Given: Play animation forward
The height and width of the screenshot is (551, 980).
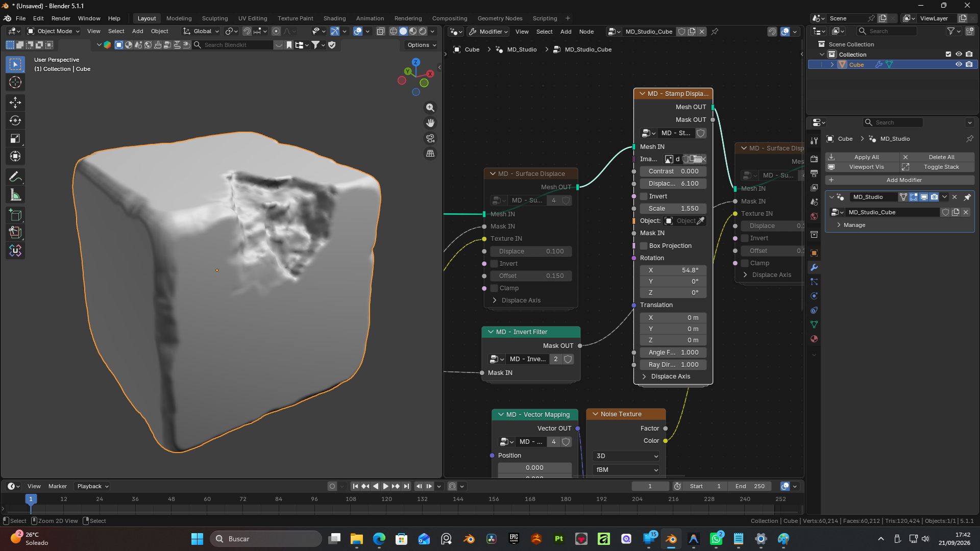Looking at the screenshot, I should [386, 486].
